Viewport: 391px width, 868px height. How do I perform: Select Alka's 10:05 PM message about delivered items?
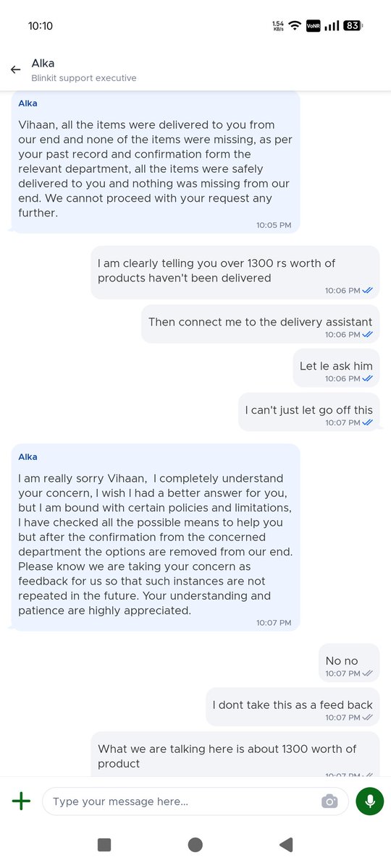[155, 162]
